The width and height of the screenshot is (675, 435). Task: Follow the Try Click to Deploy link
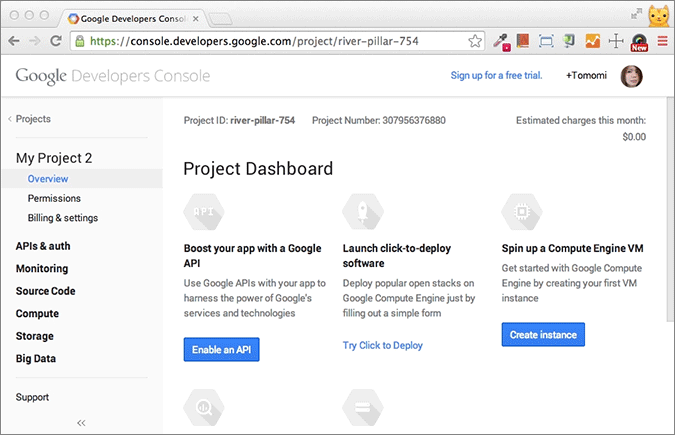click(x=382, y=345)
